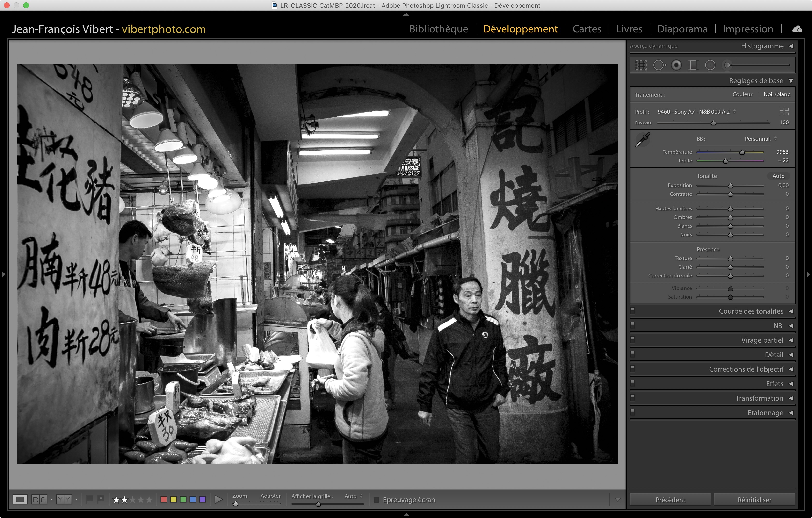Activate the Radial Filter tool
The height and width of the screenshot is (518, 812).
pyautogui.click(x=710, y=65)
